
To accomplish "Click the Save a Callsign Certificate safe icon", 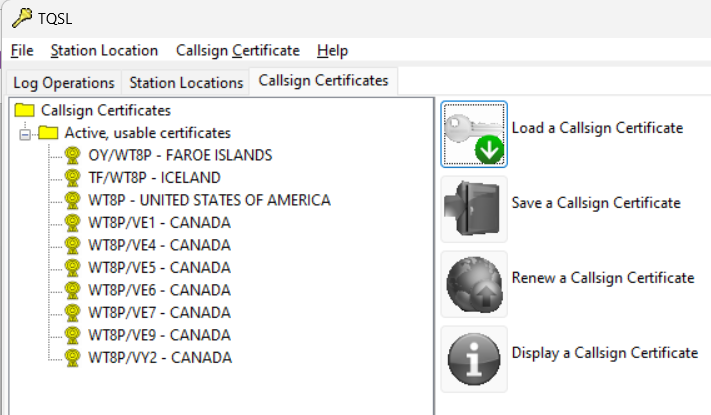I will [x=474, y=209].
